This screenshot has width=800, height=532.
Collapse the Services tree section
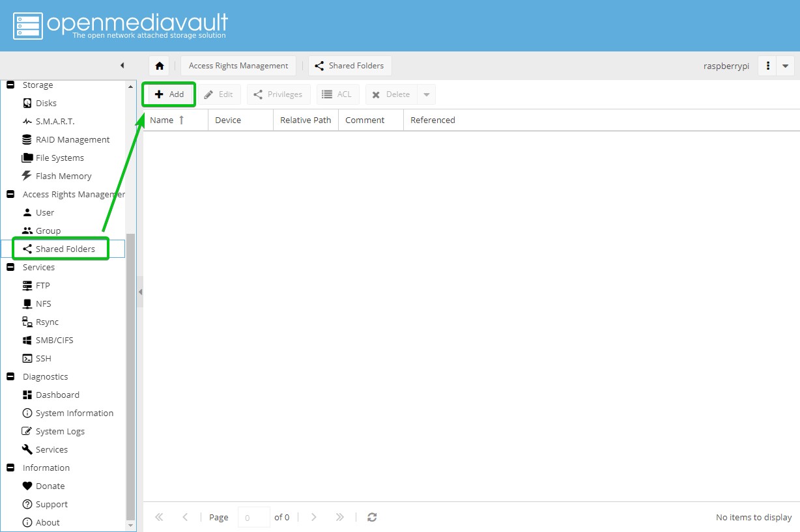(x=10, y=267)
